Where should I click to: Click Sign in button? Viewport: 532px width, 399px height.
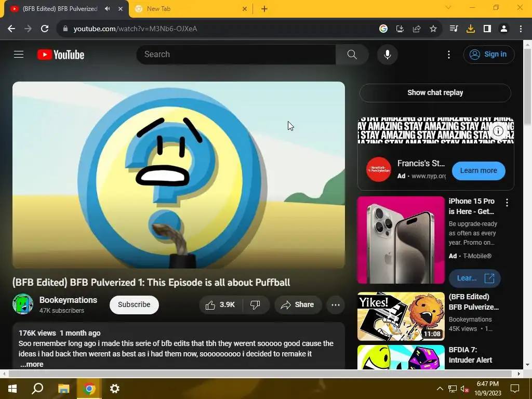tap(488, 54)
